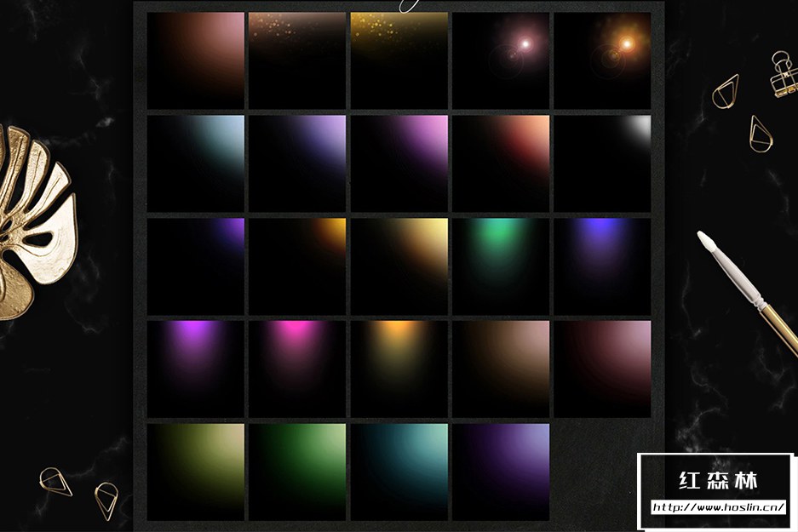Select the blue-violet spotlight overlay
The height and width of the screenshot is (532, 798).
click(x=602, y=266)
